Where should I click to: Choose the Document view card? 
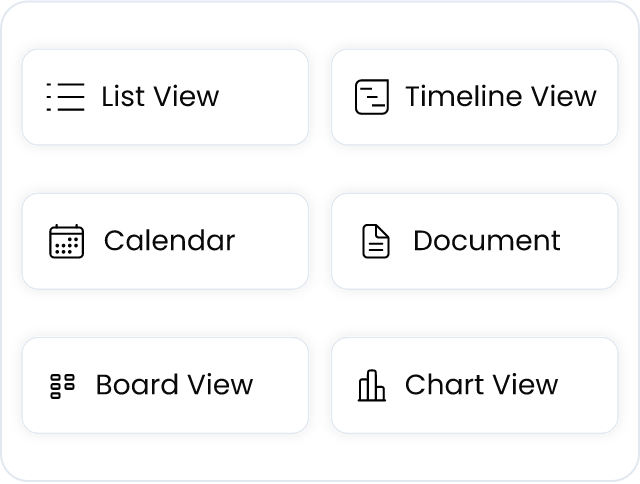coord(474,241)
